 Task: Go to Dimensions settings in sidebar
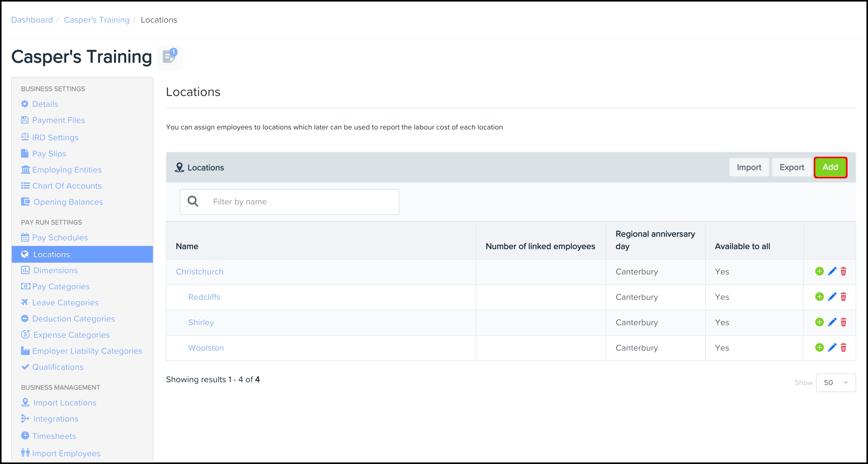click(55, 270)
